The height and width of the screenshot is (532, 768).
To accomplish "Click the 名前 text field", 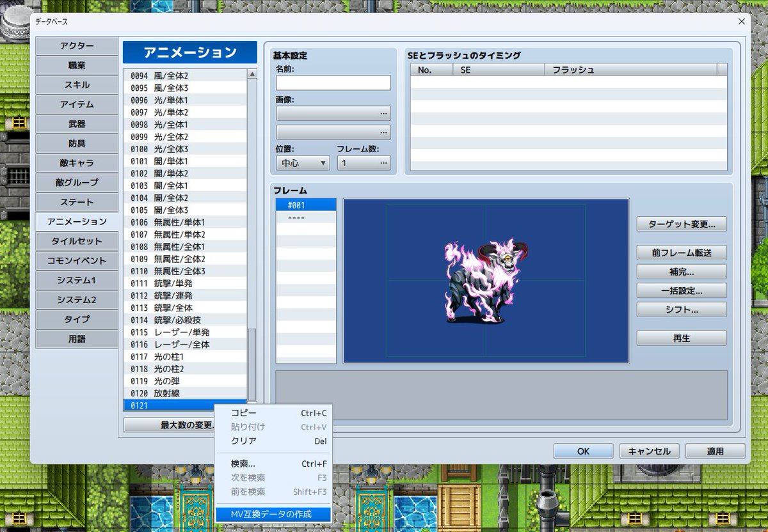I will pyautogui.click(x=333, y=82).
